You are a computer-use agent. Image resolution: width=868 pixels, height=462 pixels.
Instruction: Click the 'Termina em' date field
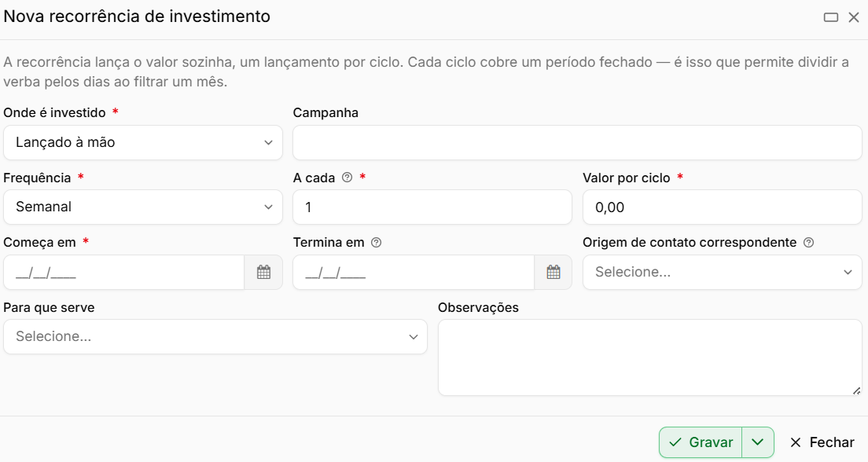tap(414, 272)
